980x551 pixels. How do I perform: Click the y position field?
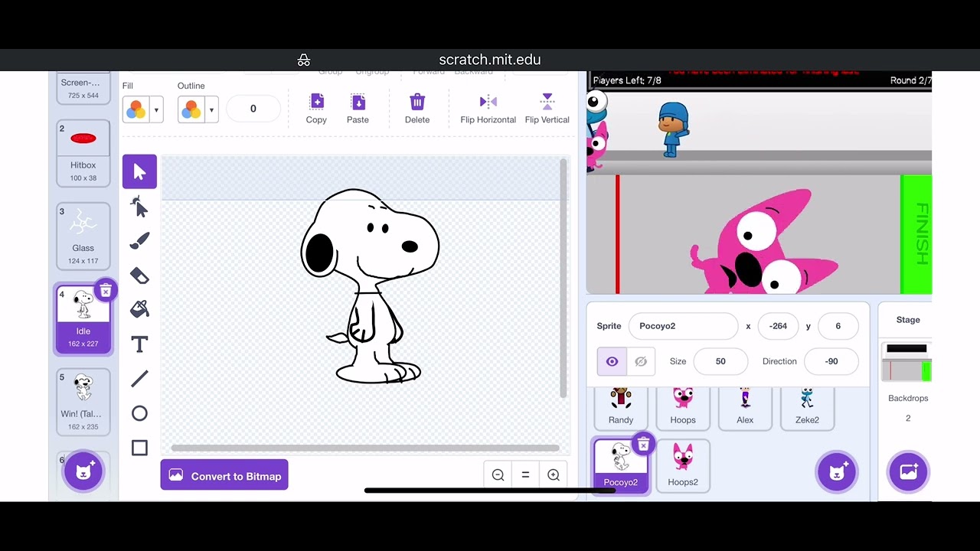pyautogui.click(x=838, y=326)
